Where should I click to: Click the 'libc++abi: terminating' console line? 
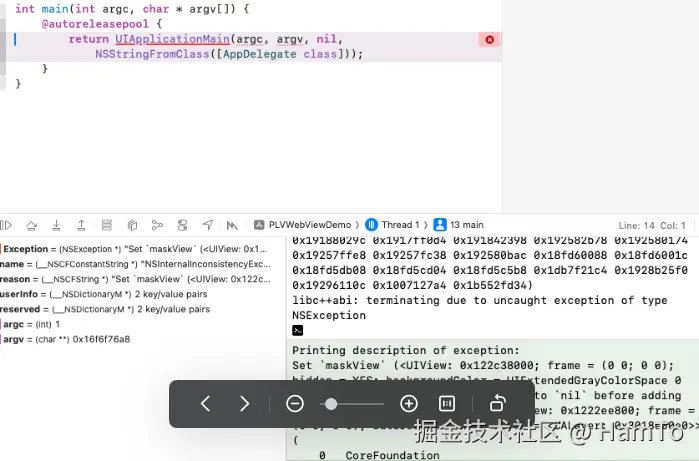tap(480, 300)
